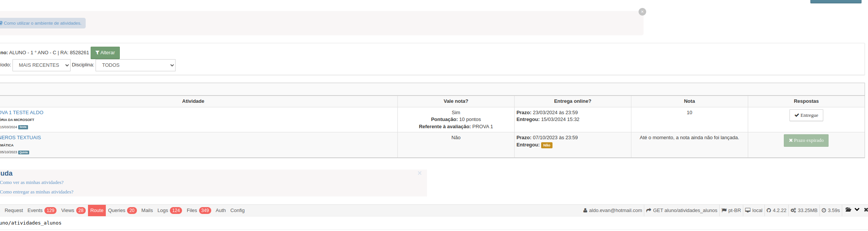
Task: Minimize the debugbar with the chevron icon
Action: [x=857, y=210]
